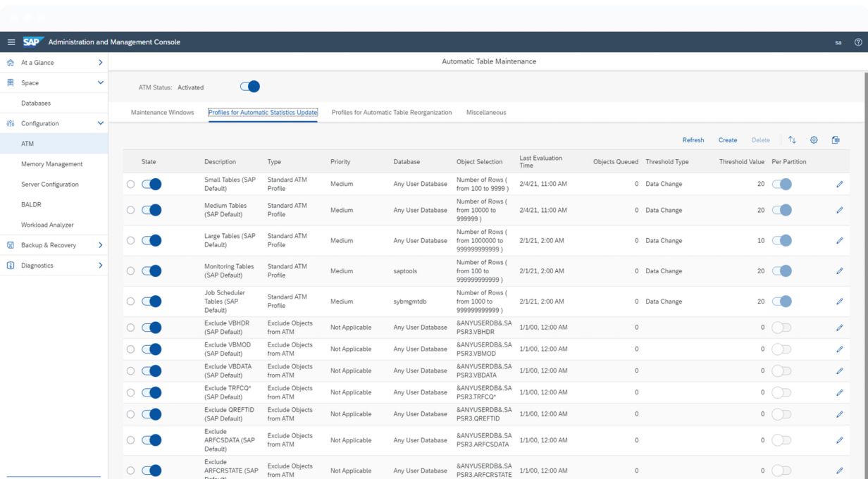Screen dimensions: 868x479
Task: Expand the At a Glance menu section
Action: [100, 63]
